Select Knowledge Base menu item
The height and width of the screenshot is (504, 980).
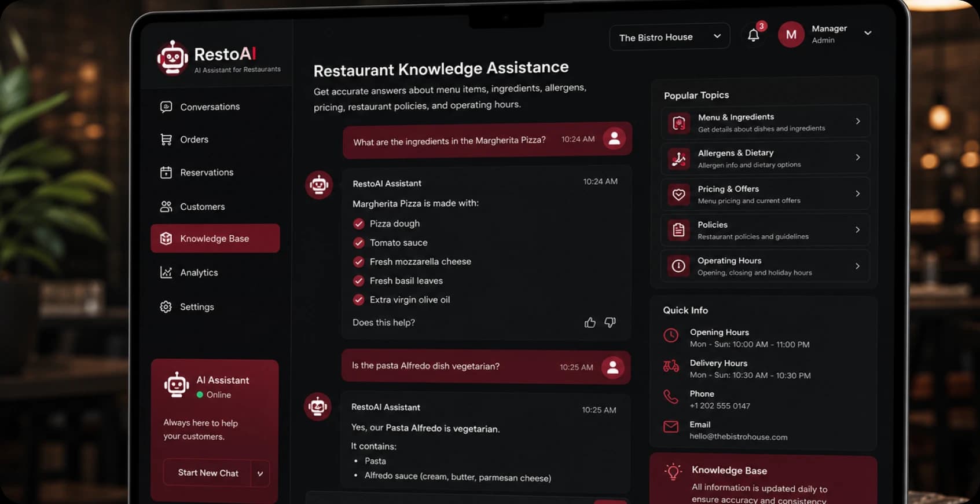215,238
